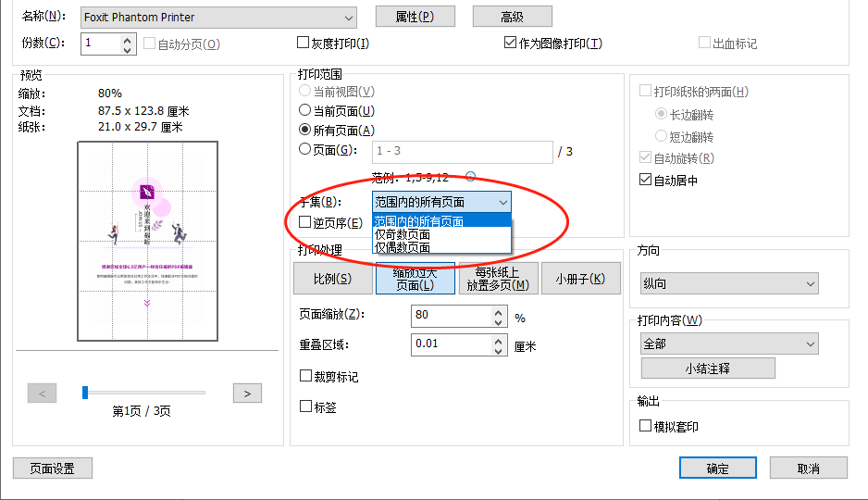Screen dimensions: 868x500
Task: Select the 当前页面 radio button
Action: tap(304, 110)
